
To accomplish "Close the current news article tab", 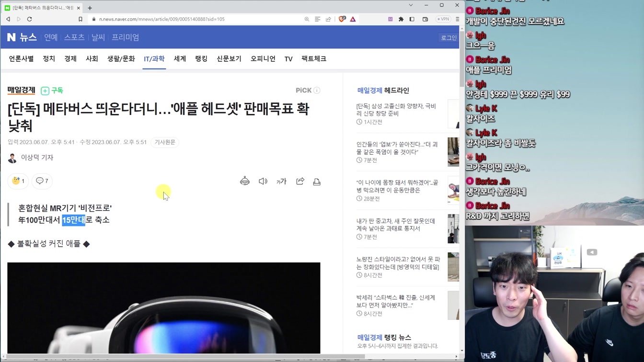I will [79, 8].
